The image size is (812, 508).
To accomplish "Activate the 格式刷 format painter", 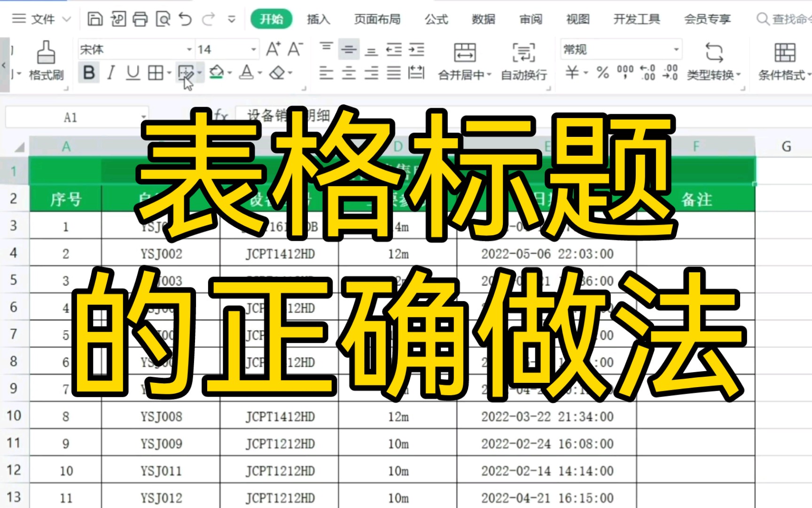I will coord(46,61).
